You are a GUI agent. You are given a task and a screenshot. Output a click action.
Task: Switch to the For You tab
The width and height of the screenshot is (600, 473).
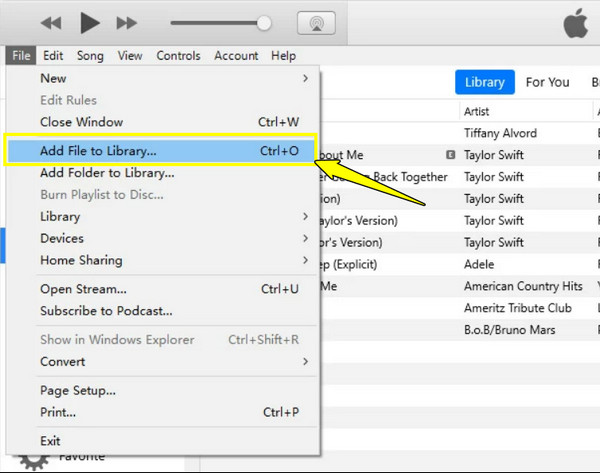[x=547, y=82]
